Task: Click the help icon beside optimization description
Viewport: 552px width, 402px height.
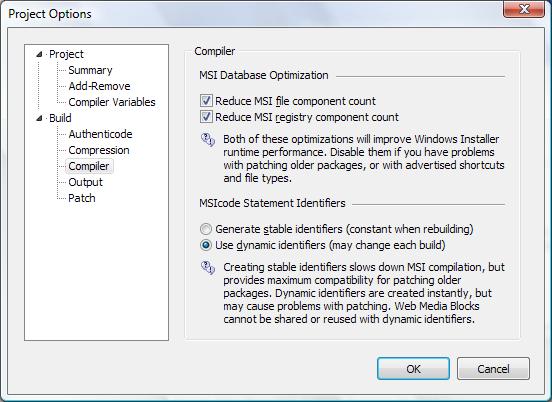Action: coord(208,140)
